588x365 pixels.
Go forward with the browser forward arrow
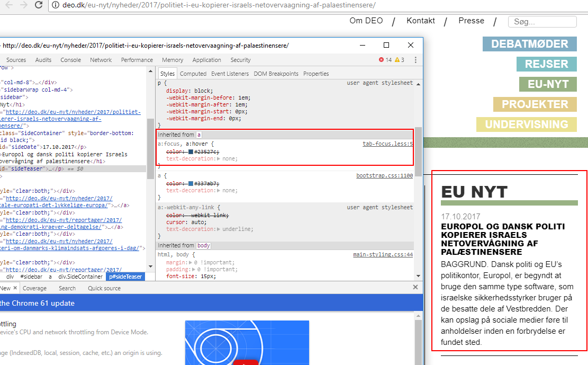pyautogui.click(x=24, y=5)
